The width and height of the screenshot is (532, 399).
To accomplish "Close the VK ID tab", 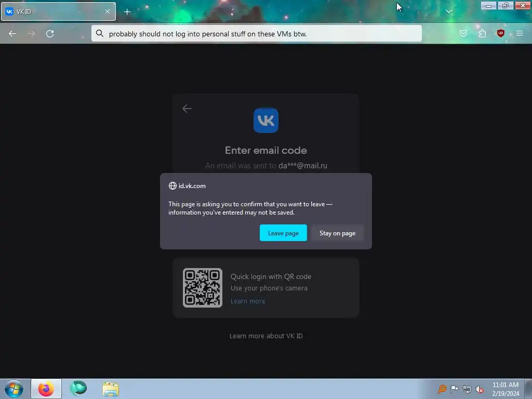I will (108, 11).
